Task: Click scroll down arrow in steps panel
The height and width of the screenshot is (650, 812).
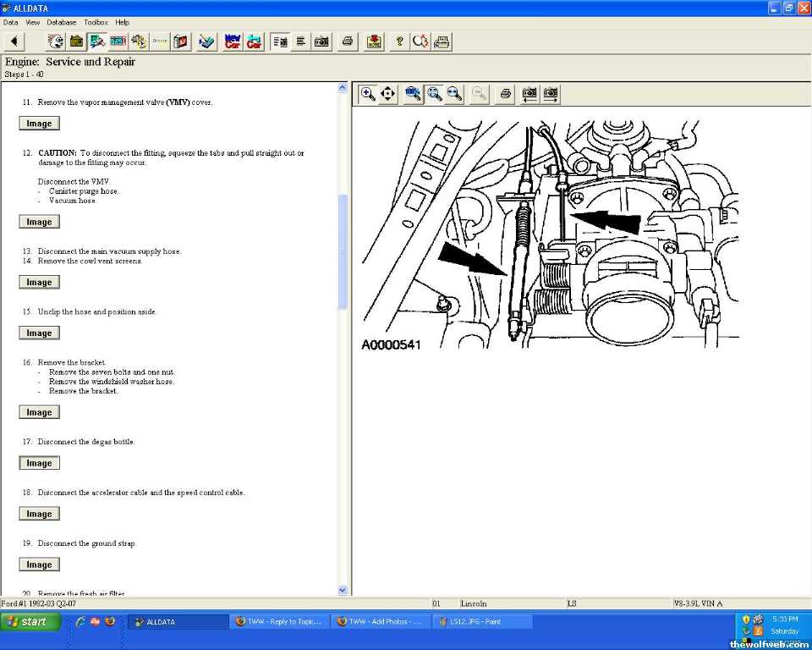Action: click(343, 590)
